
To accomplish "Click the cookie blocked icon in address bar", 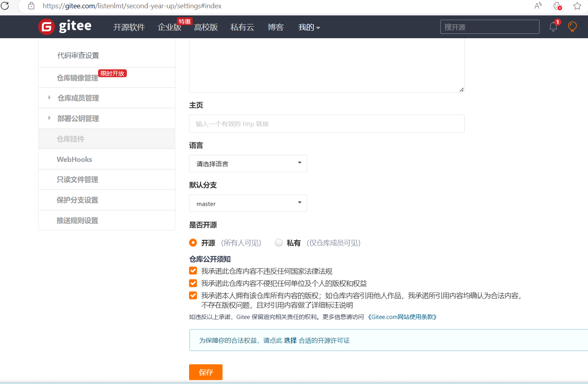I will 558,6.
